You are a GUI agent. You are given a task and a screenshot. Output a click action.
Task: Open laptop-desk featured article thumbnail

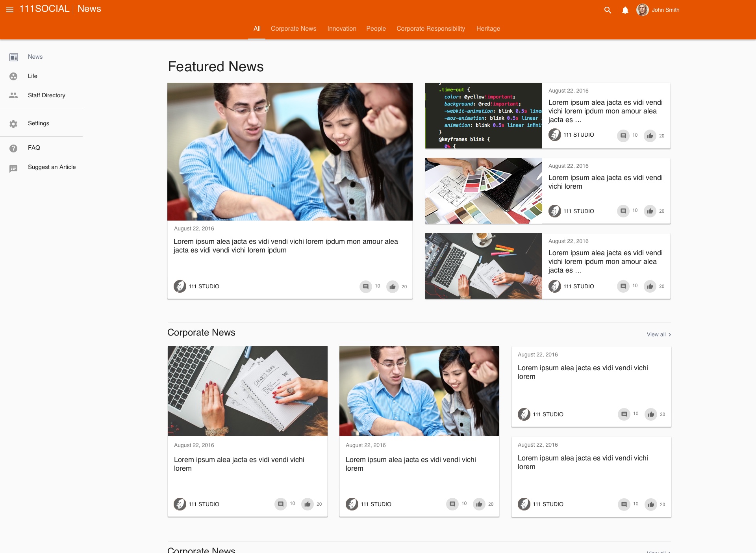[484, 266]
